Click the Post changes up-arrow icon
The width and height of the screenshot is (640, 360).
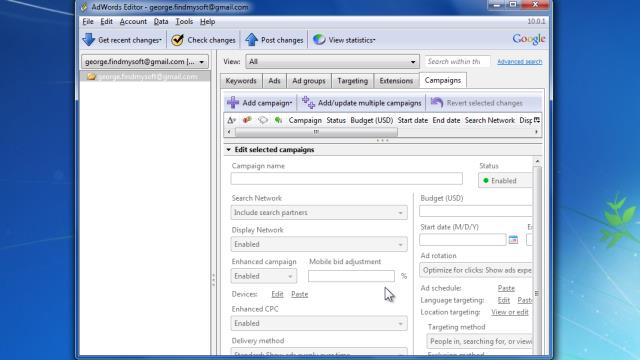[x=251, y=40]
